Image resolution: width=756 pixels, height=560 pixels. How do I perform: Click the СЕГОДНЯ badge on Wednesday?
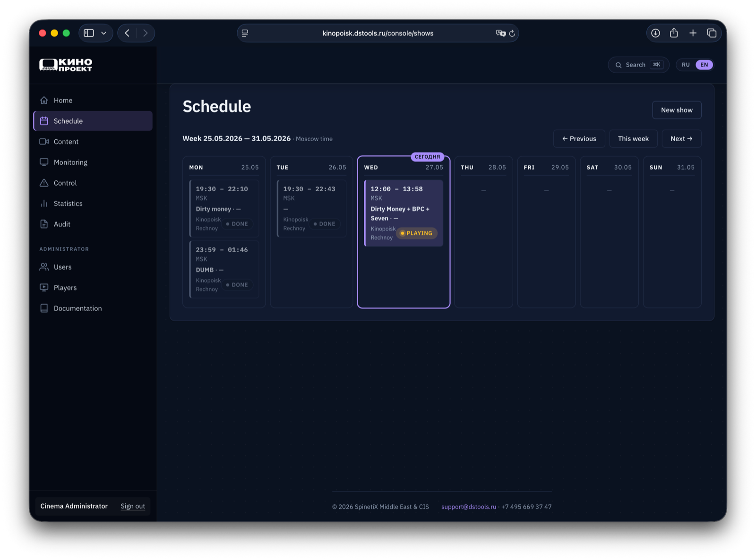pyautogui.click(x=427, y=157)
